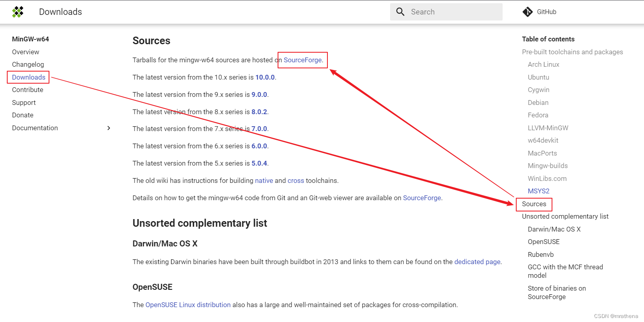Screen dimensions: 644x322
Task: Jump to Mingw-builds in contents
Action: coord(548,166)
